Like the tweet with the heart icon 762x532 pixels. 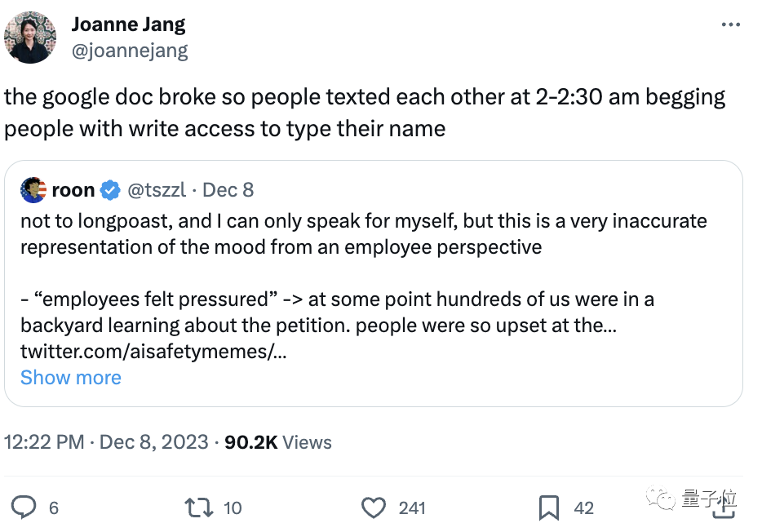(373, 508)
